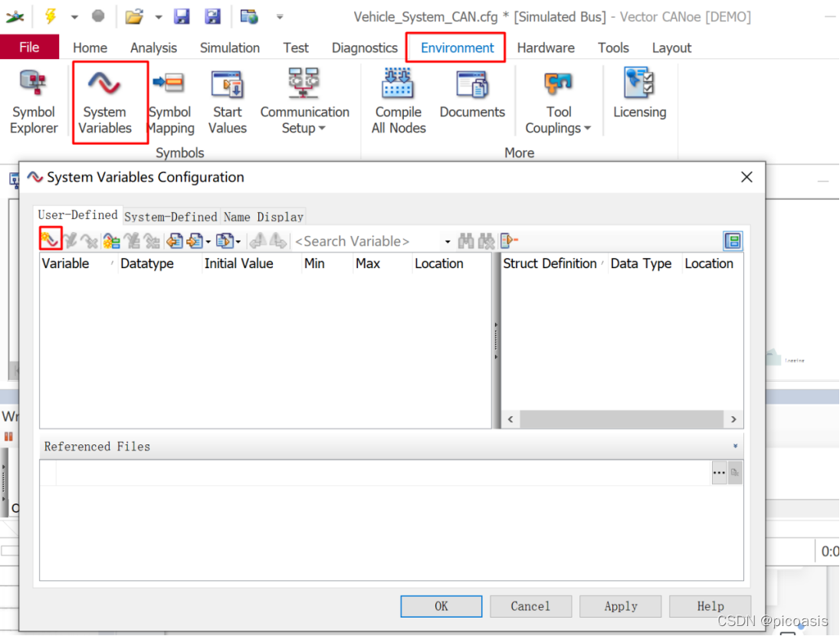
Task: Open Symbol Mapping tool
Action: click(x=170, y=102)
